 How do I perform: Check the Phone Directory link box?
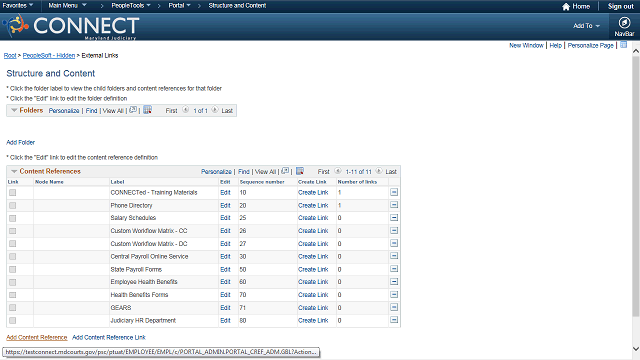[x=13, y=205]
